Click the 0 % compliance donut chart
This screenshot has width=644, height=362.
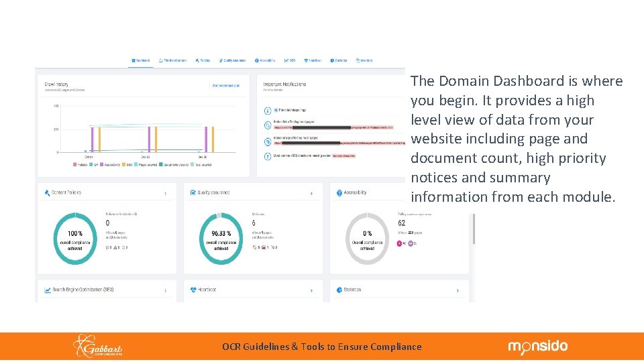367,239
